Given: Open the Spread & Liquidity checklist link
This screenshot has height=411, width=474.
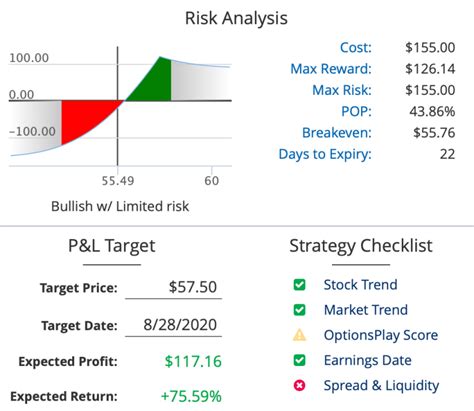Looking at the screenshot, I should [x=381, y=386].
